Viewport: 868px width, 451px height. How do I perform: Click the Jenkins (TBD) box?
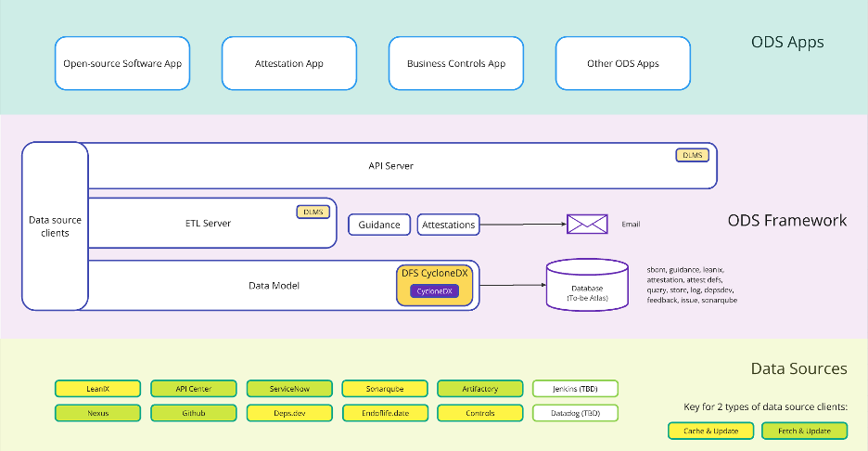[575, 389]
